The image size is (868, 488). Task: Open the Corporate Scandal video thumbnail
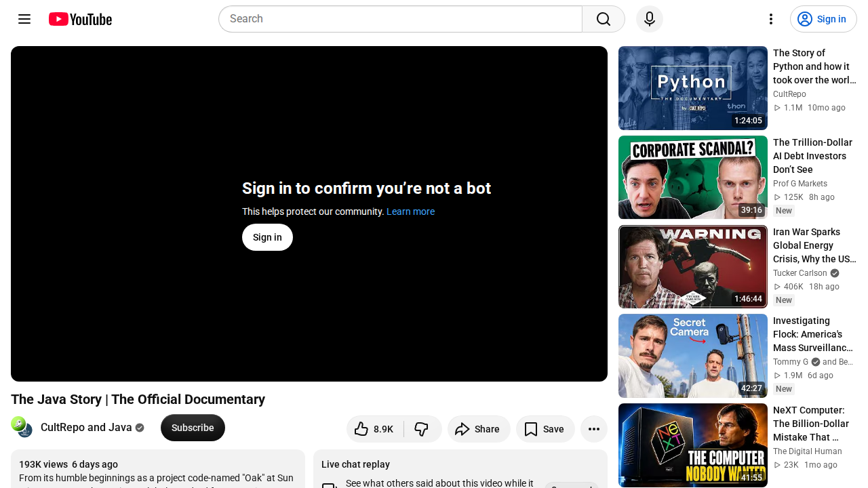tap(693, 178)
